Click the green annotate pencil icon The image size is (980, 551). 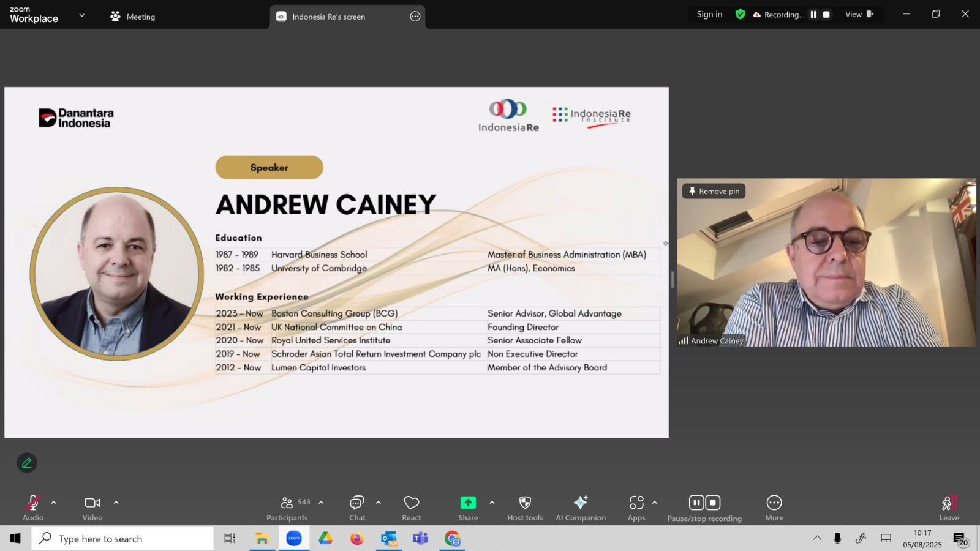click(27, 463)
